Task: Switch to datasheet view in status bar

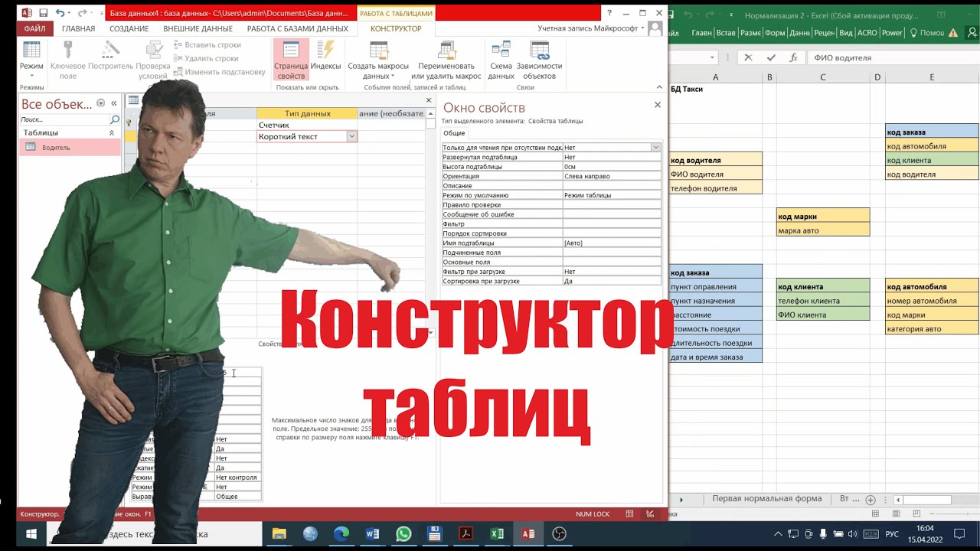Action: (x=629, y=514)
